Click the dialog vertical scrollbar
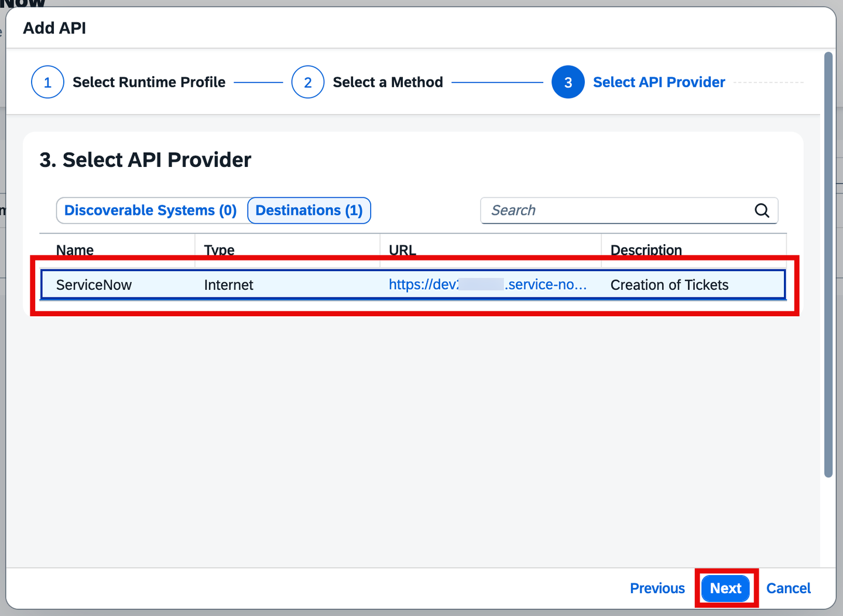 (828, 265)
